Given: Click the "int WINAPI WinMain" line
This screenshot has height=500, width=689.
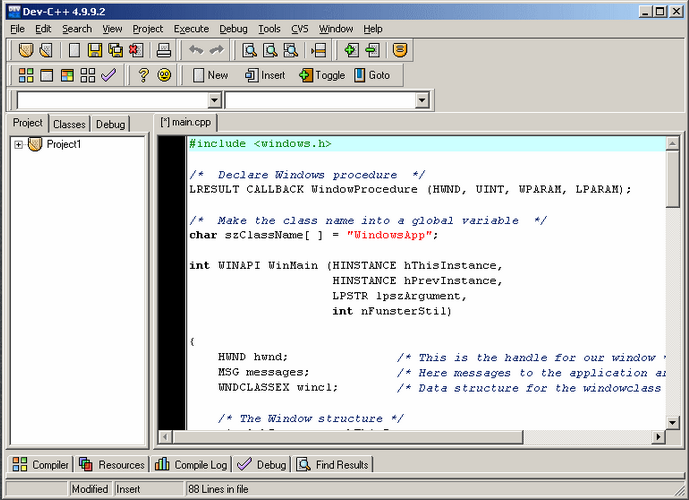Looking at the screenshot, I should (346, 265).
